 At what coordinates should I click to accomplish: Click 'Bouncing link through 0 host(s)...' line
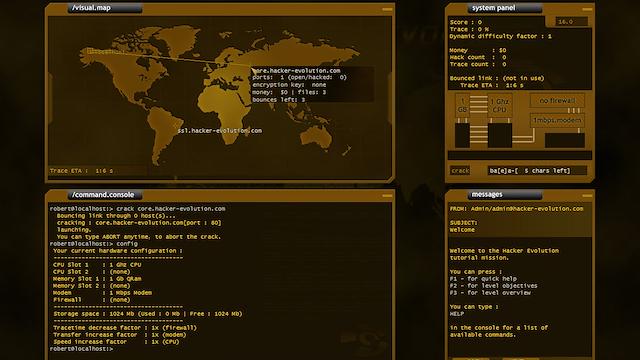(x=116, y=216)
